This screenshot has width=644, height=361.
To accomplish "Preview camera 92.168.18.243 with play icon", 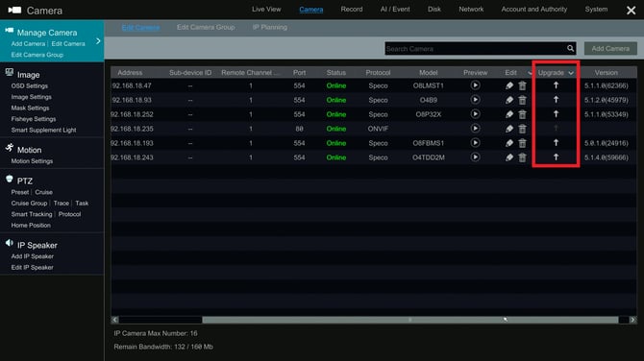I will click(475, 157).
